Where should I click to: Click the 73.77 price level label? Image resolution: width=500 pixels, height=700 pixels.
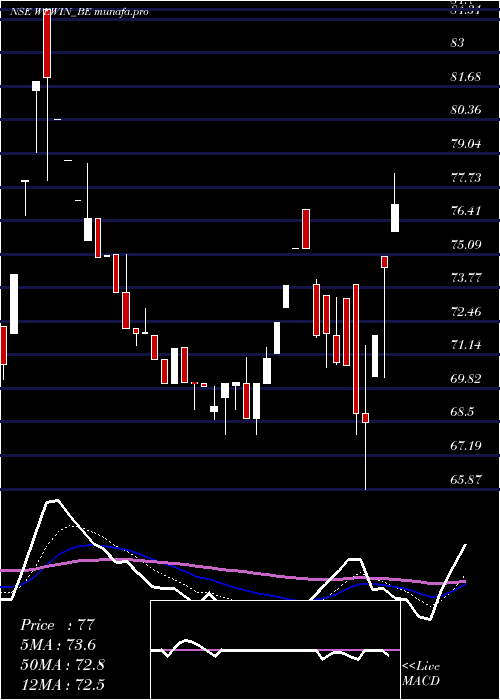[x=466, y=278]
